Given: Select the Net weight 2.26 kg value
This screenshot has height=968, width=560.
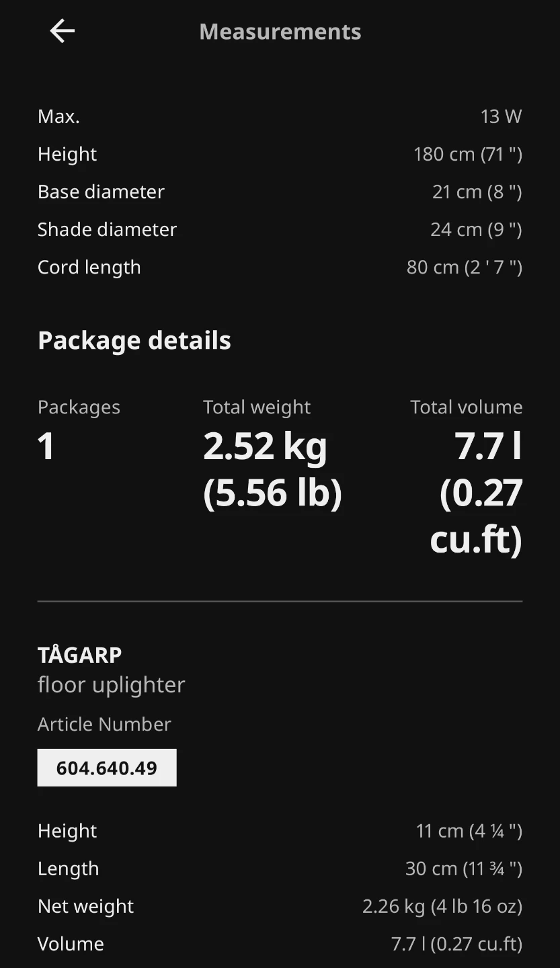Looking at the screenshot, I should (x=442, y=907).
